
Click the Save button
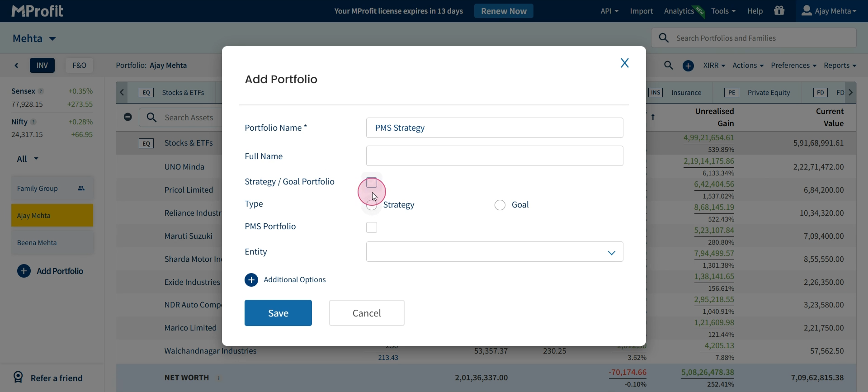pyautogui.click(x=278, y=313)
